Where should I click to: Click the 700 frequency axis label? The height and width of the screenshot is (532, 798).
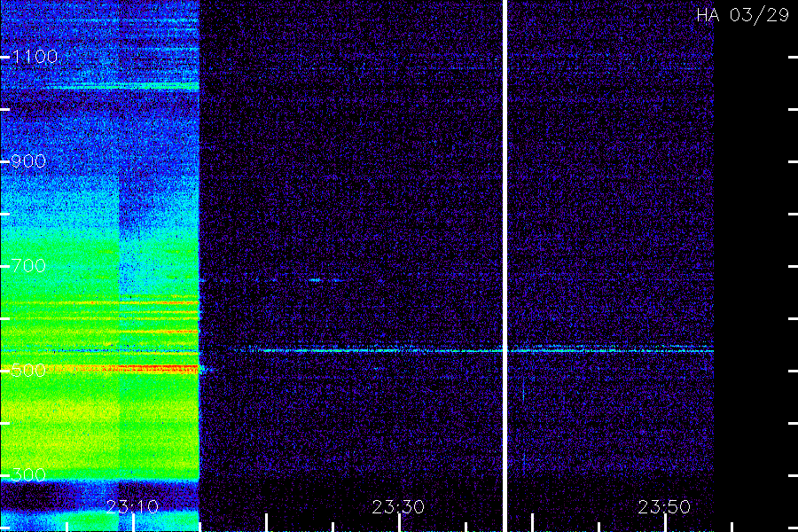[28, 266]
